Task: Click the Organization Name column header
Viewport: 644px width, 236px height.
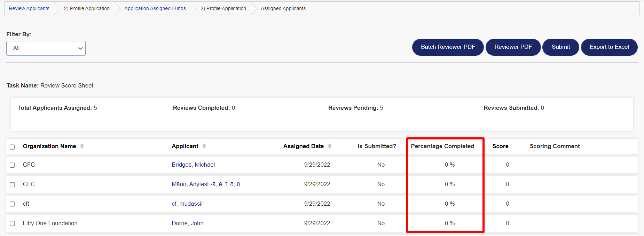Action: point(49,146)
